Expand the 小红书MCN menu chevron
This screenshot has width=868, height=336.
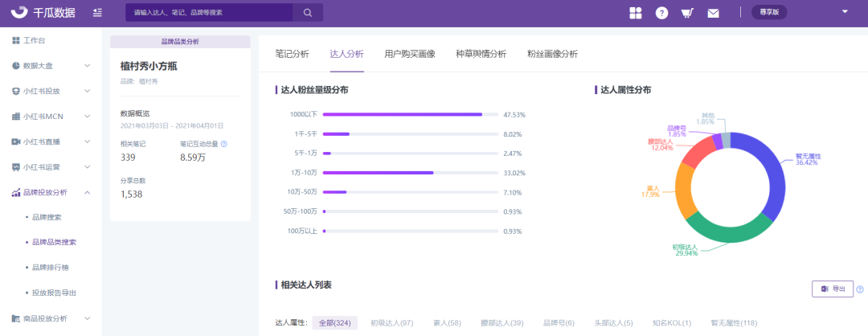tap(88, 117)
